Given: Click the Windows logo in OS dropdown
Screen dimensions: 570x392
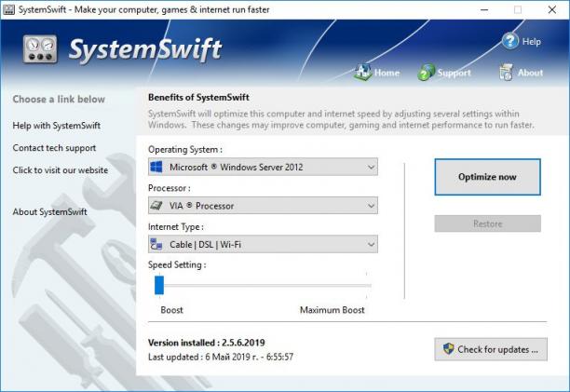Looking at the screenshot, I should coord(156,167).
